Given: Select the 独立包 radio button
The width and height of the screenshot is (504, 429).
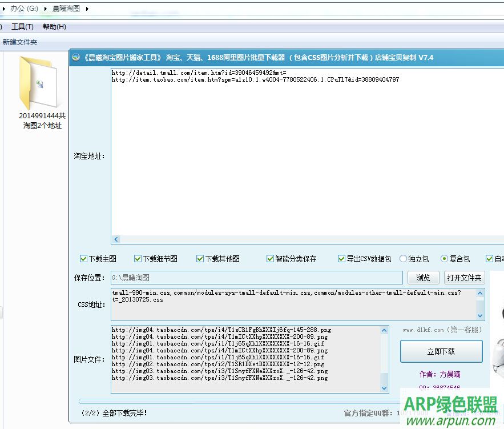Looking at the screenshot, I should click(403, 259).
